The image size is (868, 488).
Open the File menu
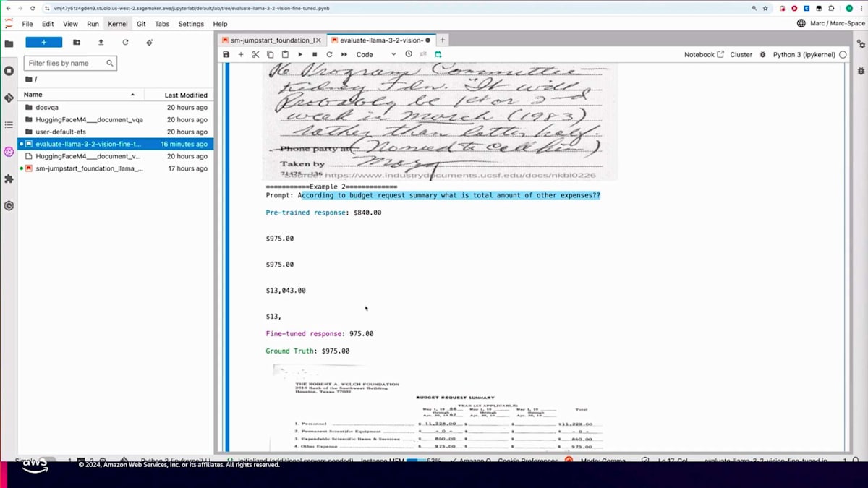(27, 24)
